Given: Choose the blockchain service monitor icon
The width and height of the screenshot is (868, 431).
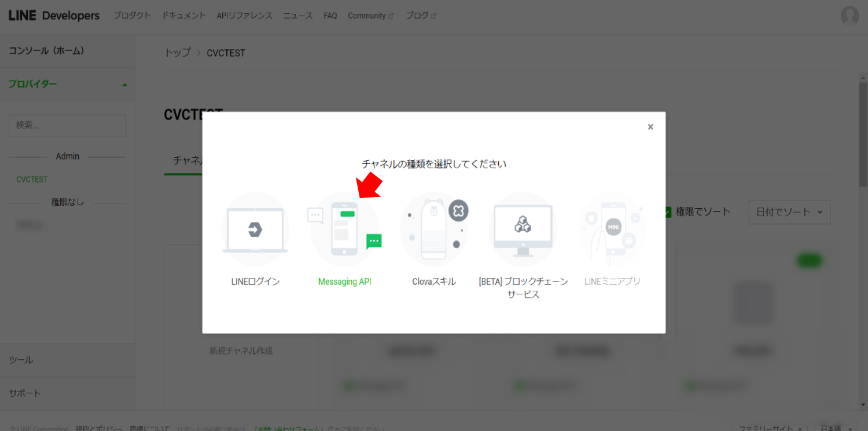Looking at the screenshot, I should click(523, 229).
